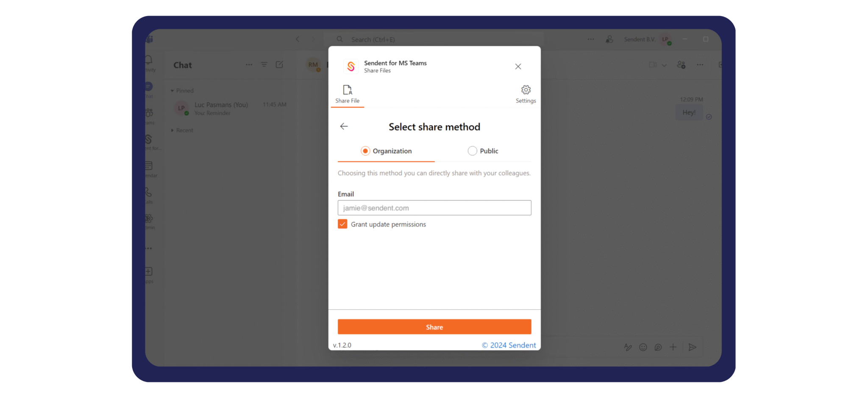This screenshot has height=398, width=868.
Task: Open the add people icon
Action: pyautogui.click(x=681, y=65)
